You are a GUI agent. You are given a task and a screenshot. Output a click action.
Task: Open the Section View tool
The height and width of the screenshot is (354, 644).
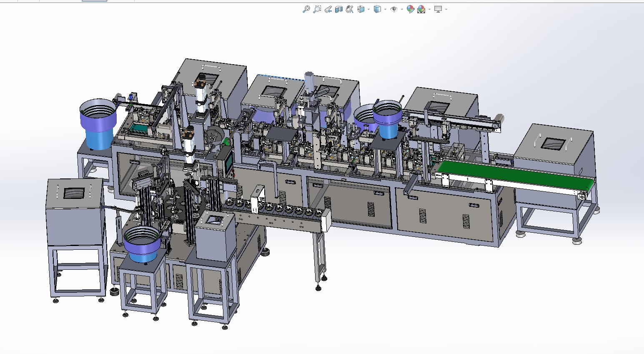339,9
